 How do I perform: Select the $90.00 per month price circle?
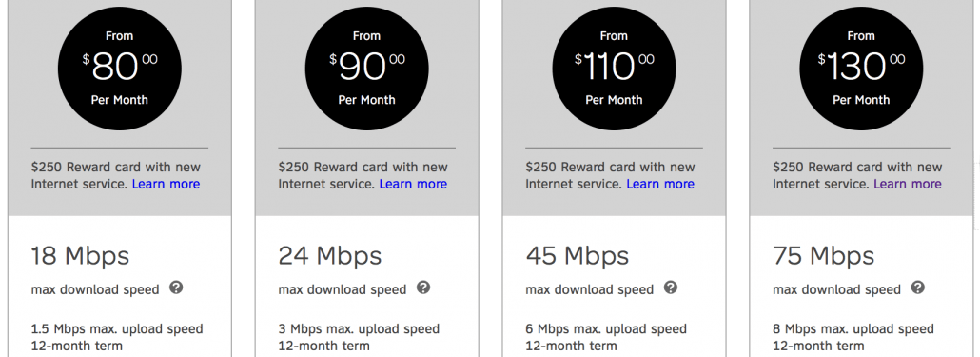[367, 69]
